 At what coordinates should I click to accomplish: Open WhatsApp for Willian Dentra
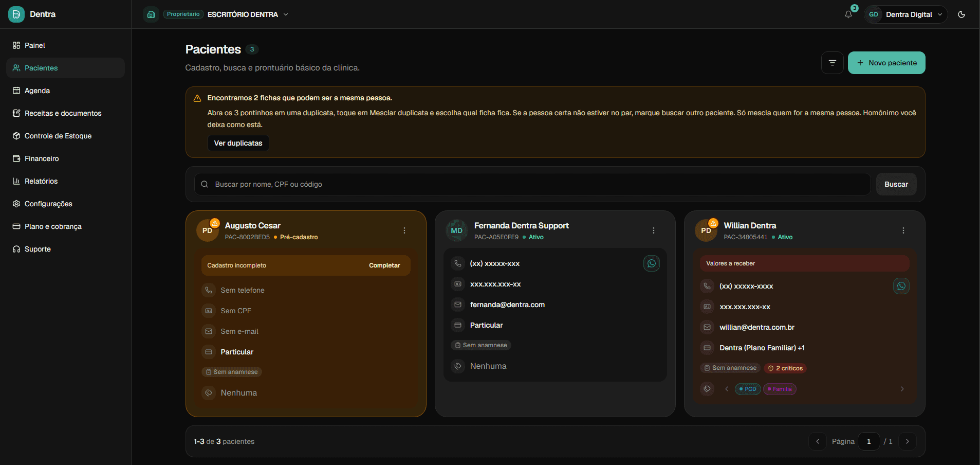point(901,286)
